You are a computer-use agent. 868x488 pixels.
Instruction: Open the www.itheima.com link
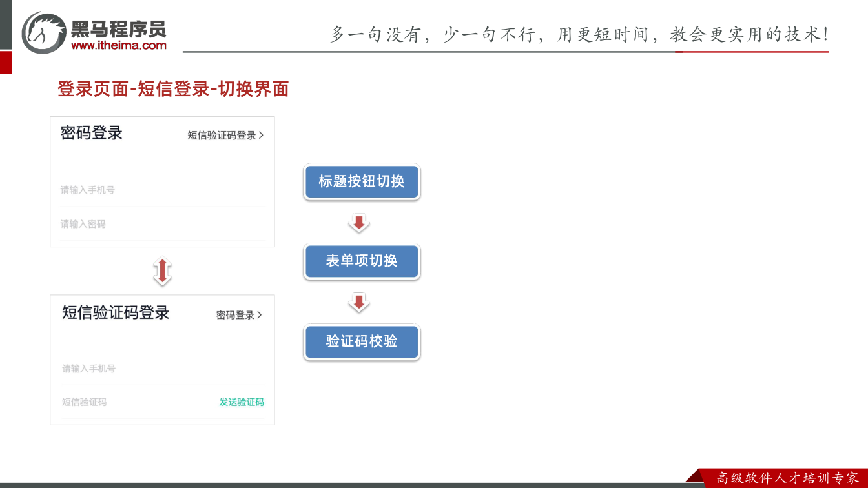(x=119, y=45)
